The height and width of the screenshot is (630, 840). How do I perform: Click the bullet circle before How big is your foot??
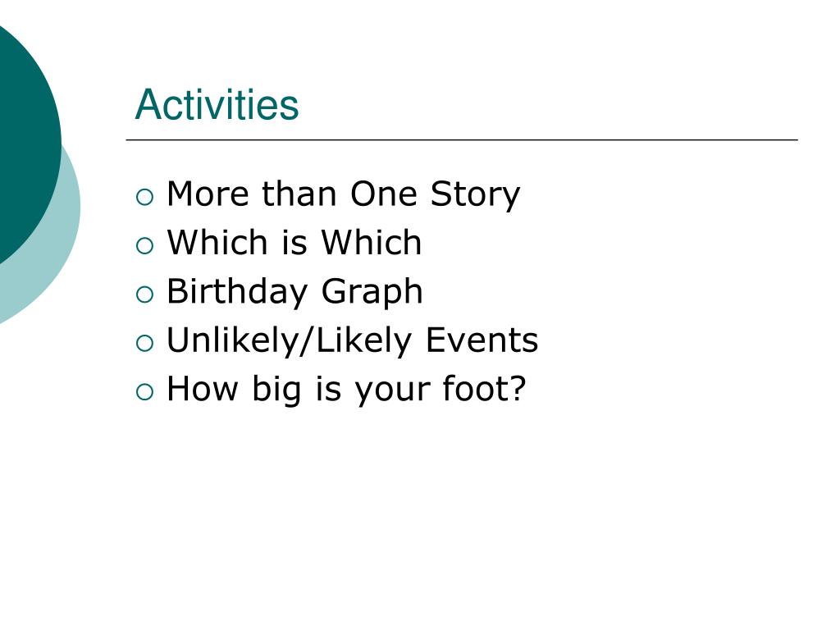[144, 392]
